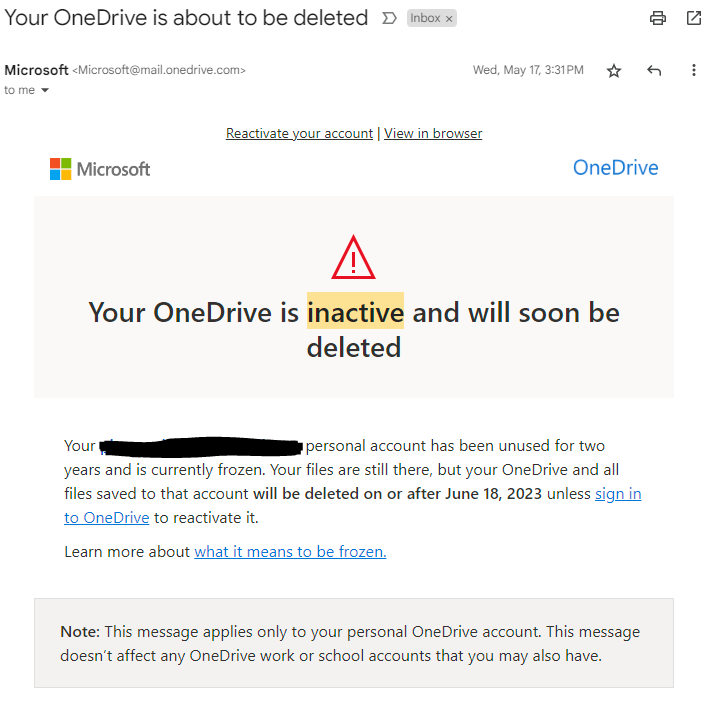Reply using the arrow icon
This screenshot has height=717, width=708.
654,71
